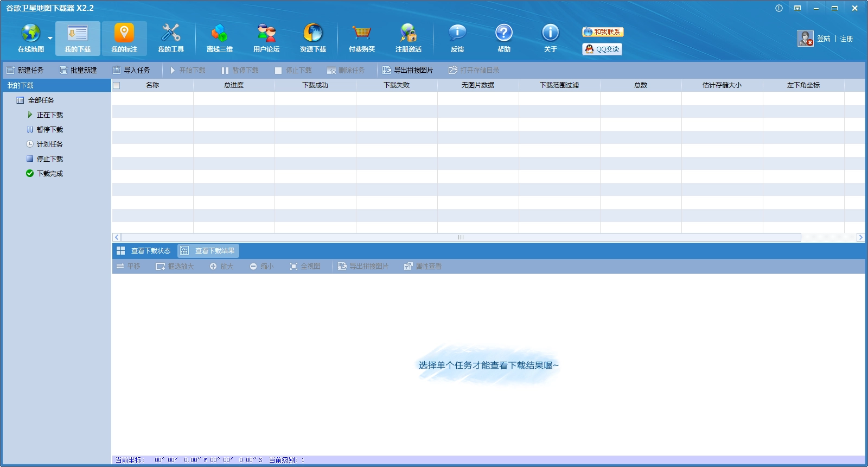Toggle the select-all checkbox in table header

116,85
